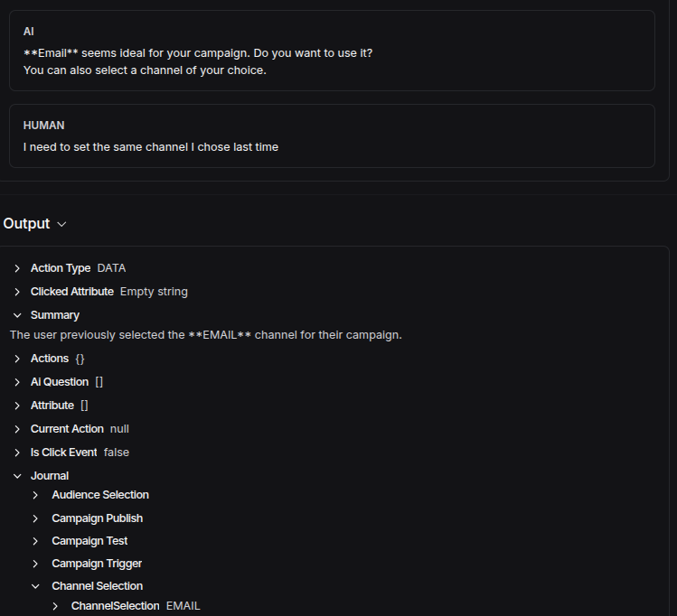Click the HUMAN message card
The height and width of the screenshot is (616, 677).
click(332, 135)
